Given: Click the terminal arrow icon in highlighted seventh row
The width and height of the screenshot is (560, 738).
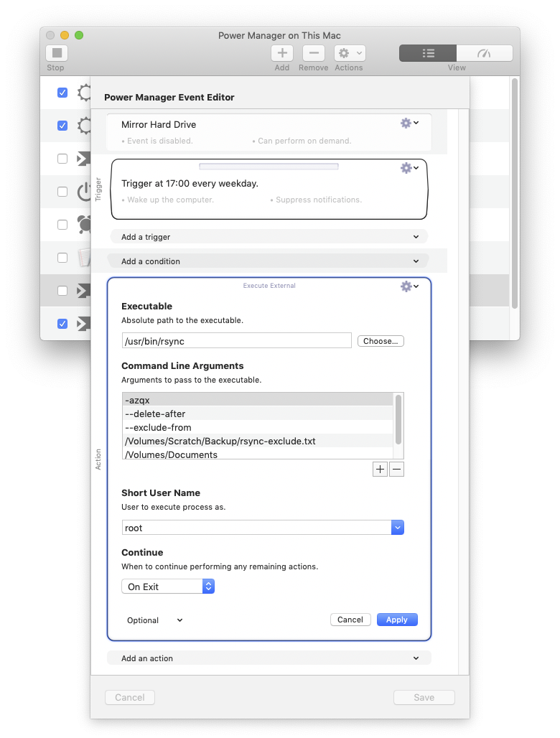Looking at the screenshot, I should click(83, 291).
